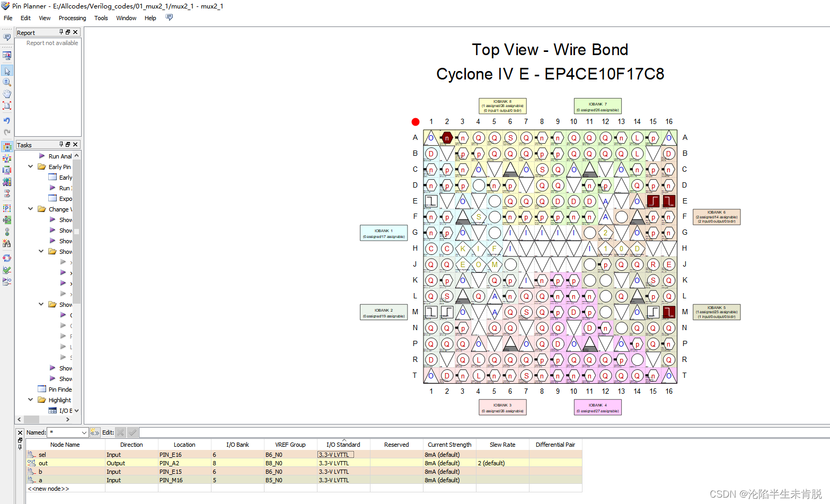Click the Tasks panel horizontal scroll right arrow
The width and height of the screenshot is (830, 504).
[x=68, y=419]
